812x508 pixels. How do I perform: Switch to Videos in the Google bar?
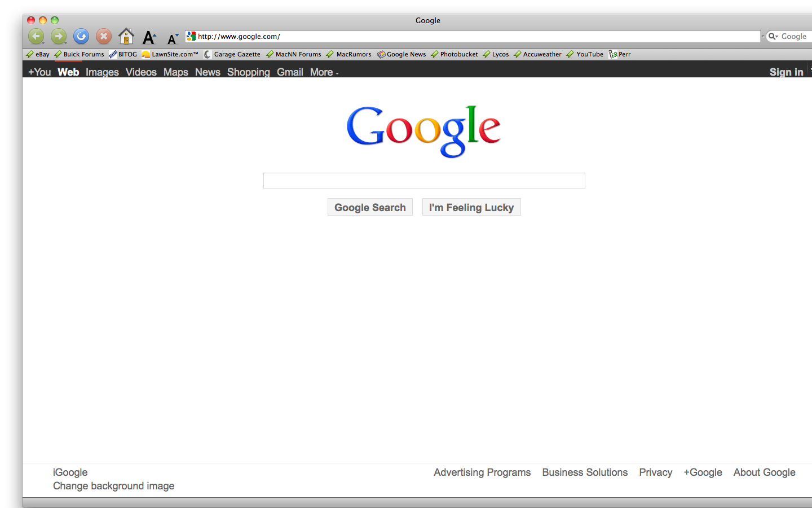[x=141, y=72]
